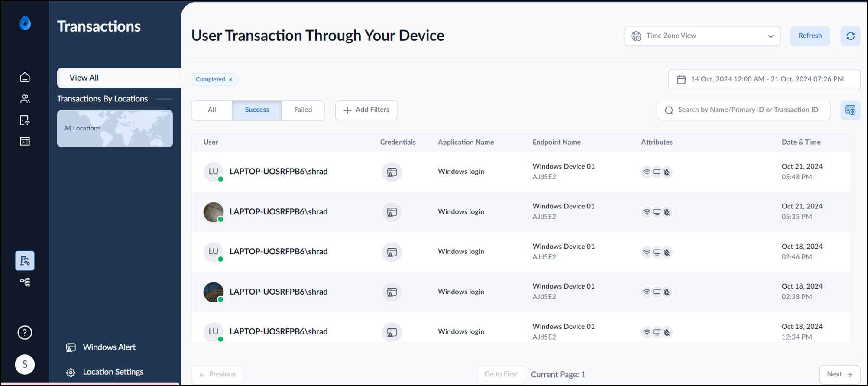Viewport: 868px width, 386px height.
Task: Click the user photo avatar in the 05:35 PM row
Action: click(x=214, y=212)
